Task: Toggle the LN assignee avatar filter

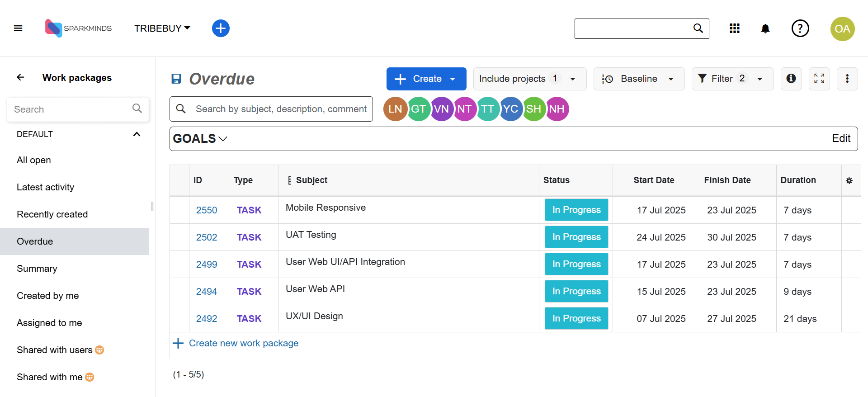Action: click(x=395, y=109)
